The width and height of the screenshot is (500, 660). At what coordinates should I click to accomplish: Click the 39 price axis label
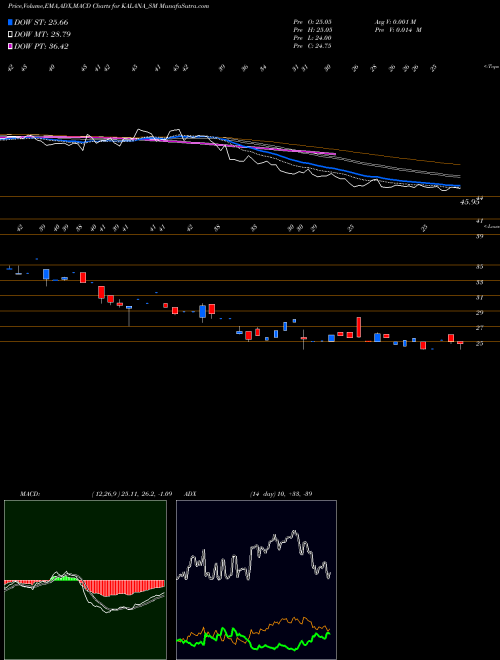(x=479, y=237)
